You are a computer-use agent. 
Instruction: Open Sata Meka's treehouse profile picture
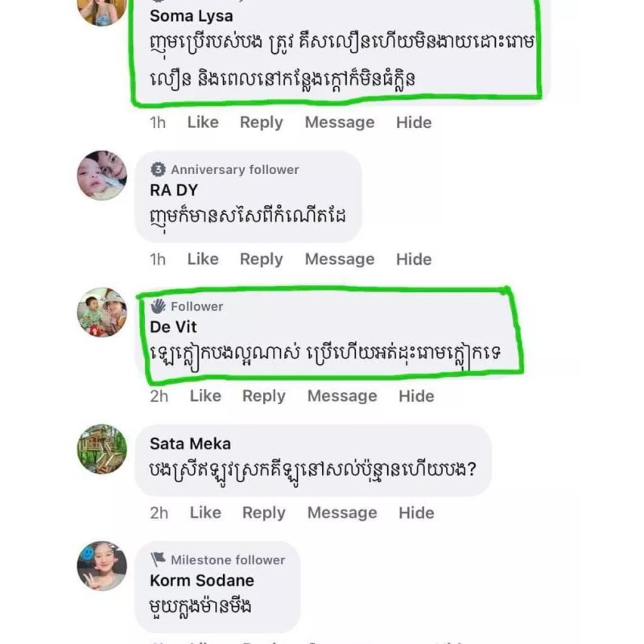tap(102, 449)
